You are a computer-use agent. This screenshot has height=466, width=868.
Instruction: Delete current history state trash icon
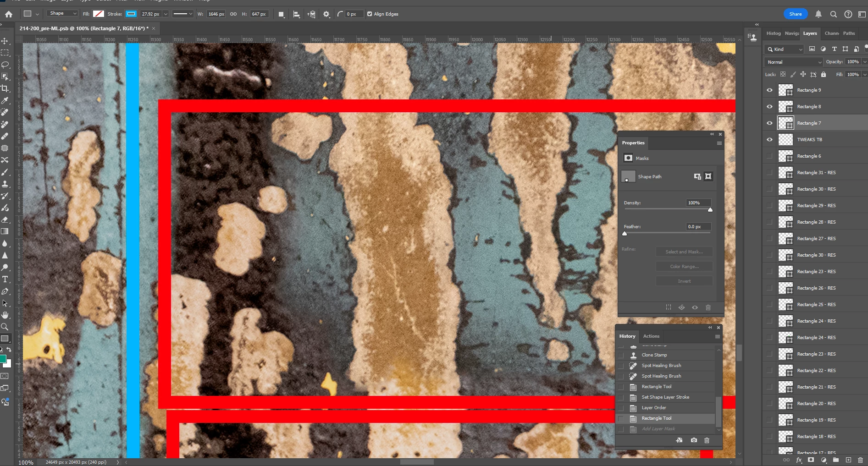click(x=707, y=440)
